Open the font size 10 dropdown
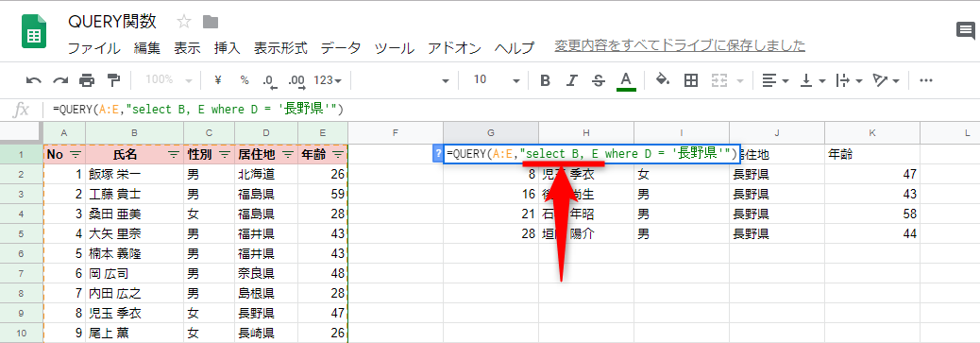The width and height of the screenshot is (980, 343). 497,80
